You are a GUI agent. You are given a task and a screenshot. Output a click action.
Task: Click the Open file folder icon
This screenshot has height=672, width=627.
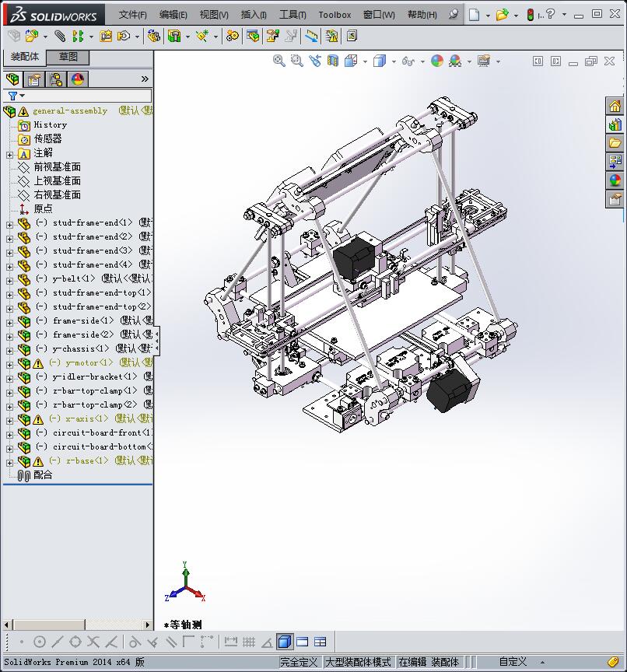tap(502, 15)
